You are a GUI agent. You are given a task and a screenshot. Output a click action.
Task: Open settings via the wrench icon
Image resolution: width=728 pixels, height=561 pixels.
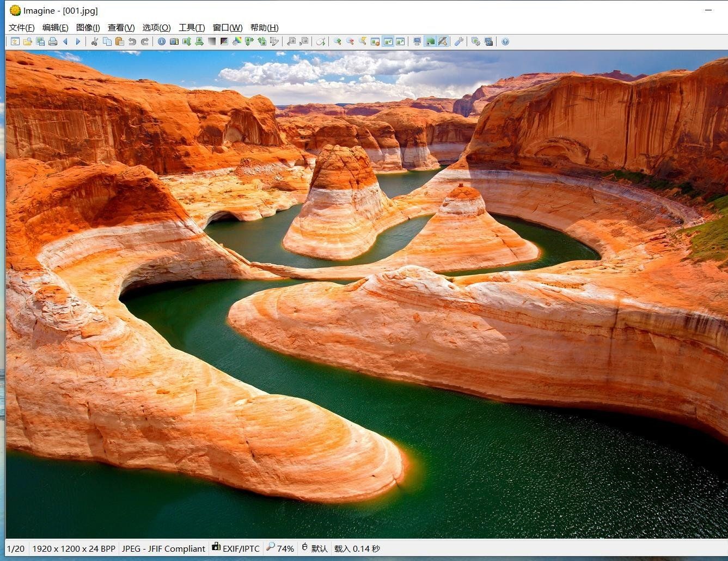[x=458, y=41]
